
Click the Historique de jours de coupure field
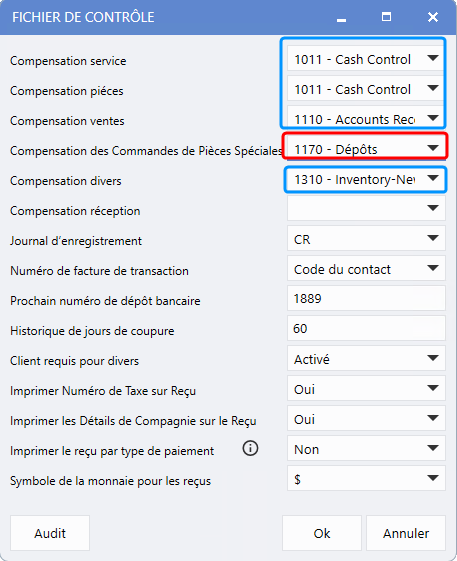[366, 328]
